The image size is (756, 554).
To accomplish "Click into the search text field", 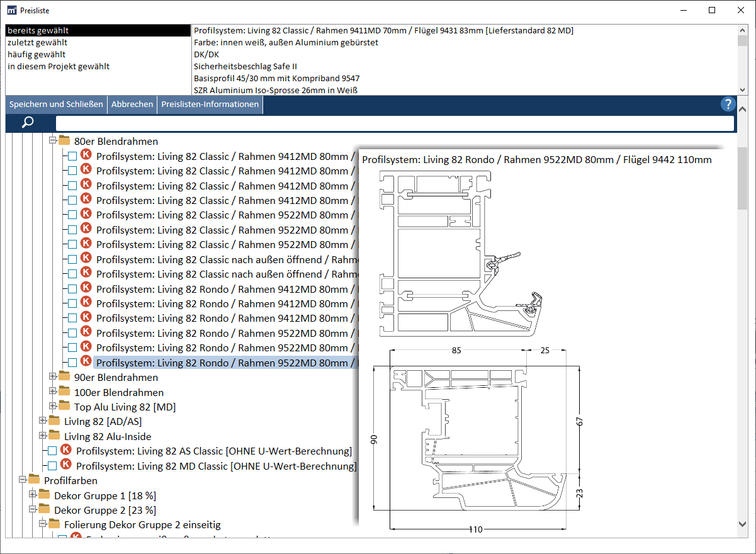I will point(394,123).
